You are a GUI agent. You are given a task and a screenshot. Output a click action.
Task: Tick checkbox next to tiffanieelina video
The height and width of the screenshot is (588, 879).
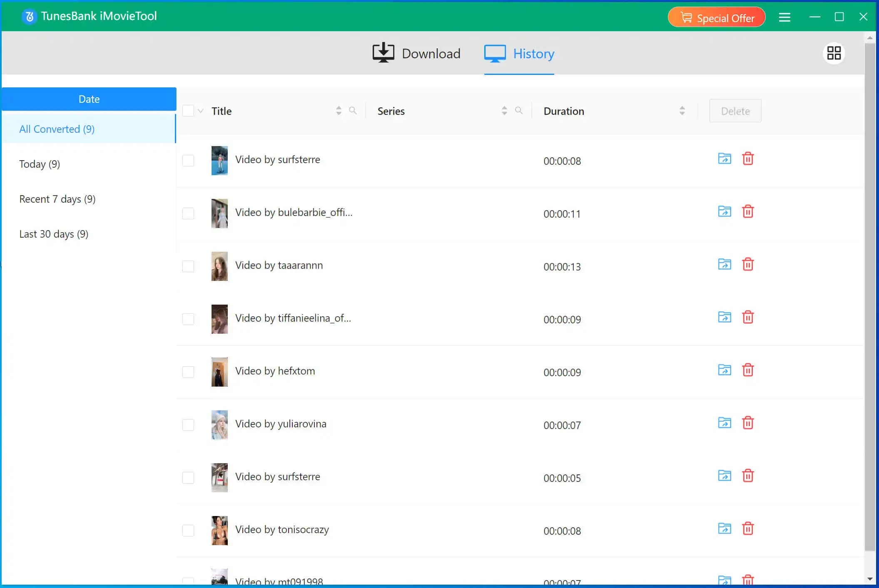pos(188,319)
